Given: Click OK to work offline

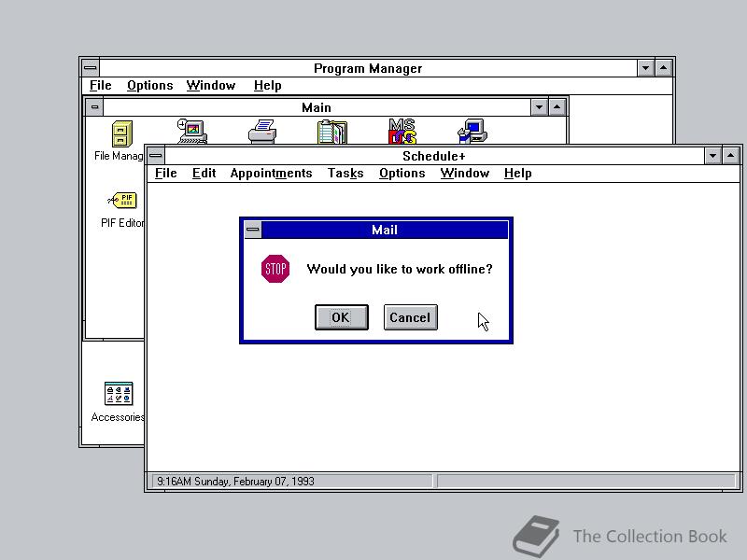Looking at the screenshot, I should click(x=342, y=317).
